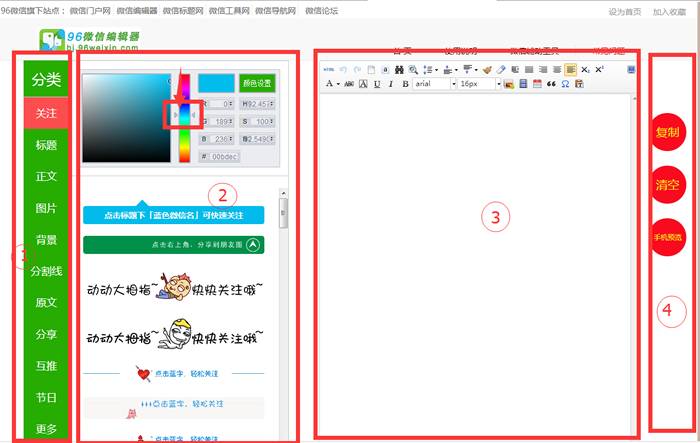Click the redo arrow in the toolbar
The width and height of the screenshot is (700, 443).
coord(357,70)
